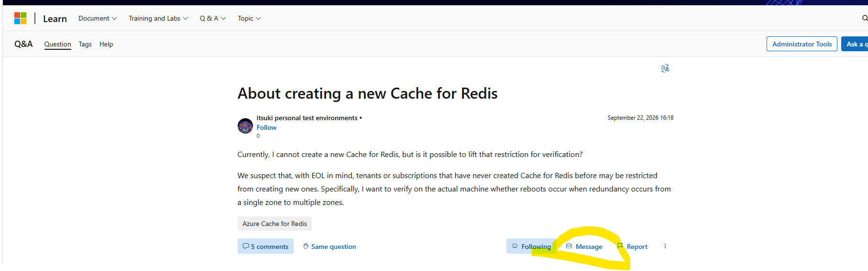Switch to the Tags tab
The height and width of the screenshot is (271, 868).
coord(85,44)
